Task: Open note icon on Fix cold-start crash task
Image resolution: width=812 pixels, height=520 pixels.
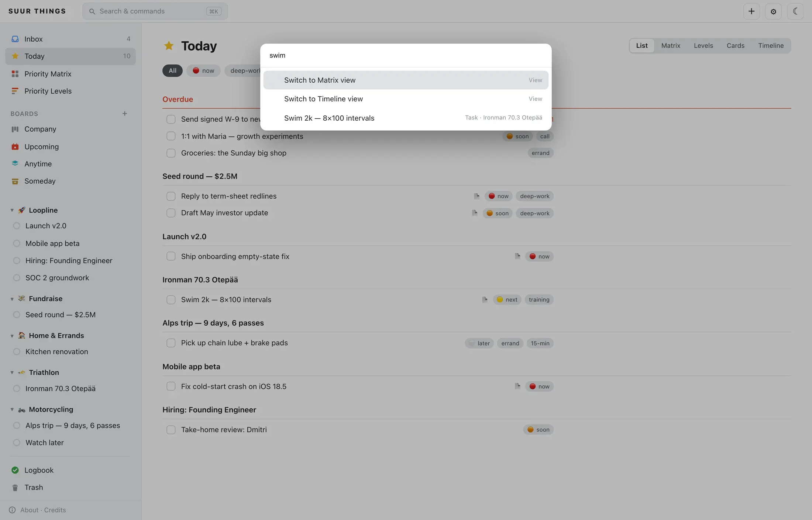Action: (x=517, y=386)
